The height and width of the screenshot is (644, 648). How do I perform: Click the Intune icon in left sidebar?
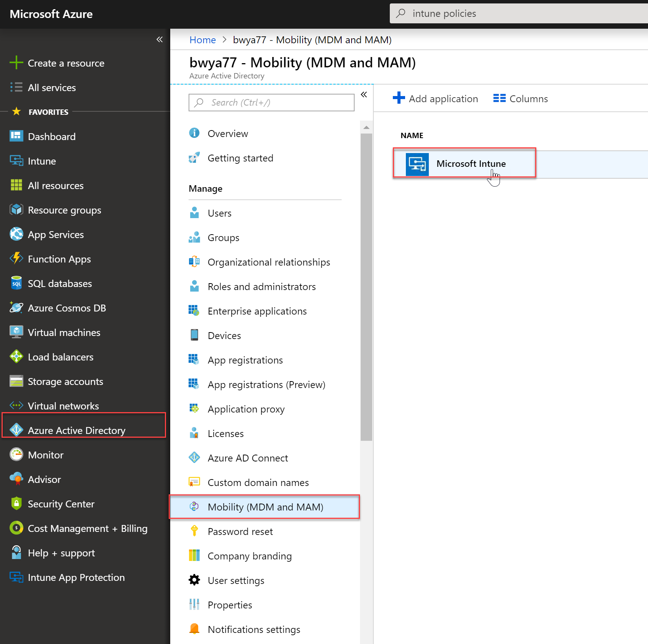point(16,160)
